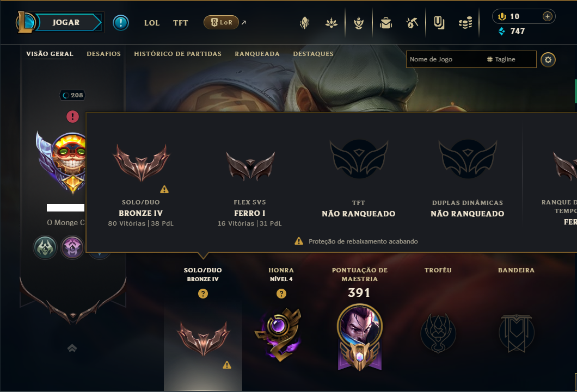This screenshot has width=577, height=392.
Task: Open profile settings gear icon
Action: coord(548,59)
